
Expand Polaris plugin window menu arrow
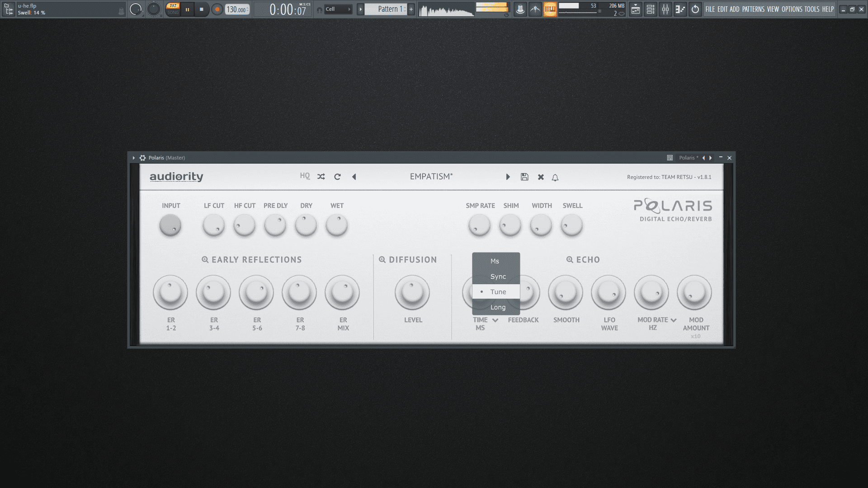coord(134,158)
